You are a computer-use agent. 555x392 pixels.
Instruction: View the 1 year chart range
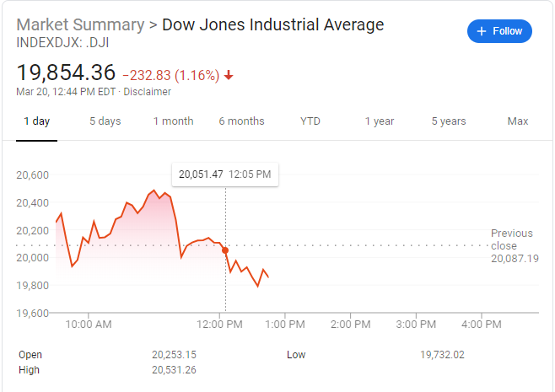coord(380,121)
